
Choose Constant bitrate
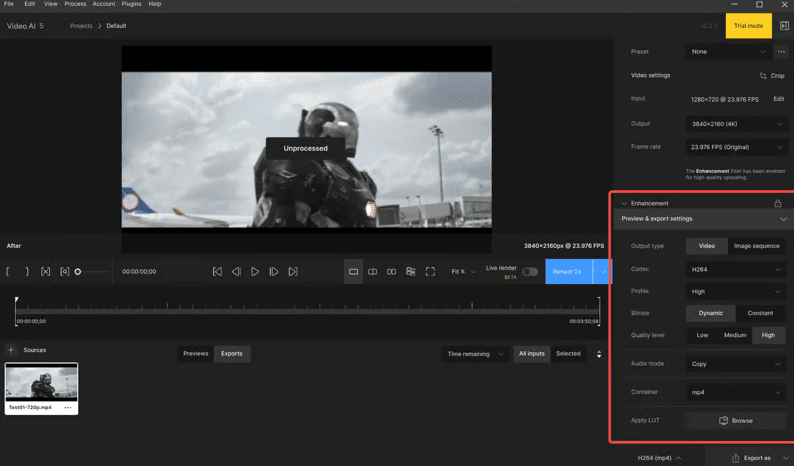760,313
